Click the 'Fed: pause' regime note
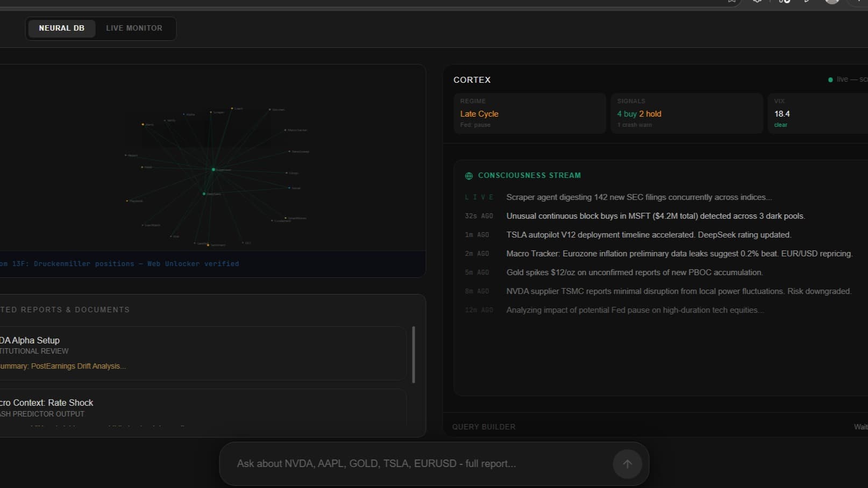 click(475, 125)
